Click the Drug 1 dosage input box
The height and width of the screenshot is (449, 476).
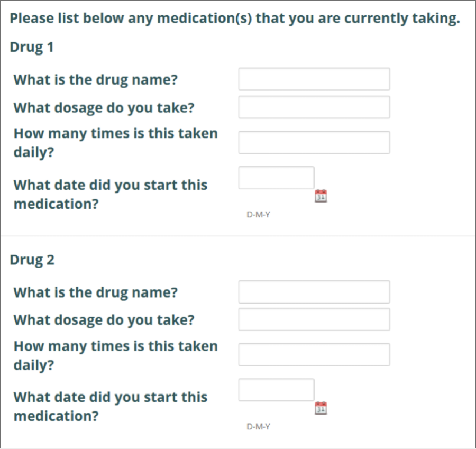point(314,107)
